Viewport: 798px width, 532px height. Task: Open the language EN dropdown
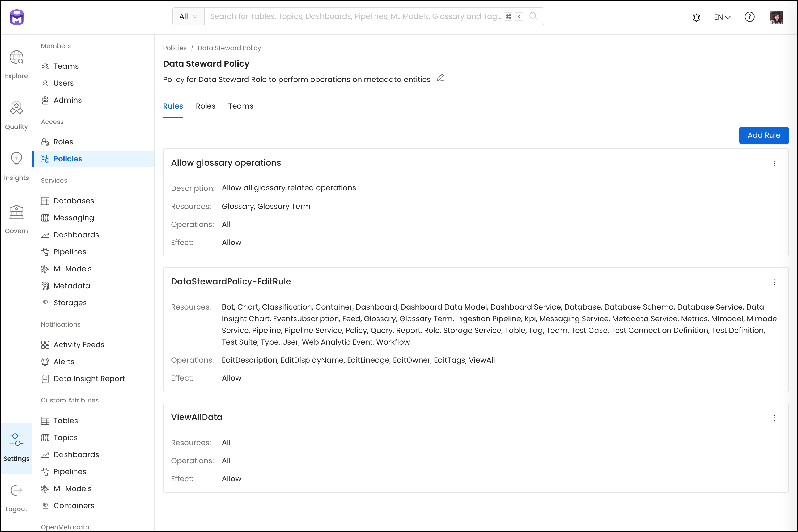721,16
